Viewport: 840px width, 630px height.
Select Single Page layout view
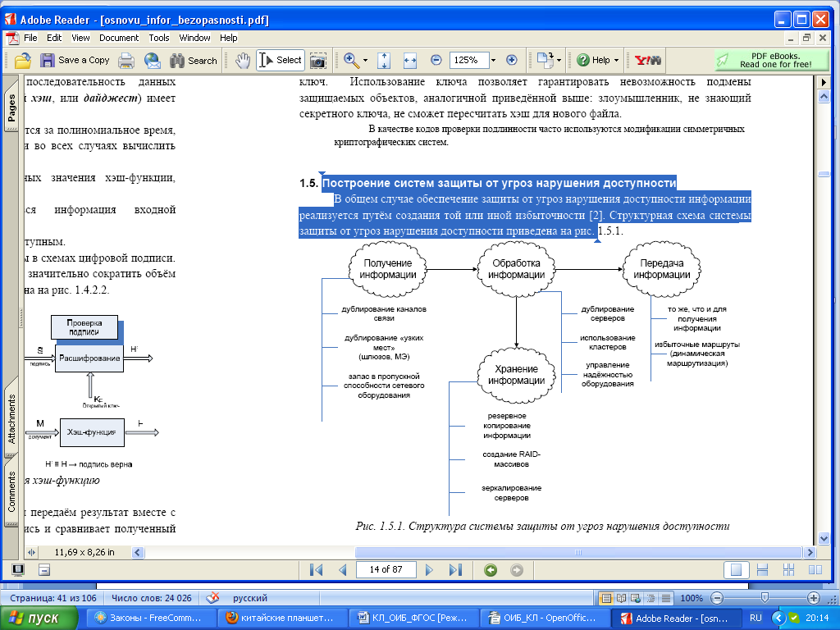coord(736,569)
